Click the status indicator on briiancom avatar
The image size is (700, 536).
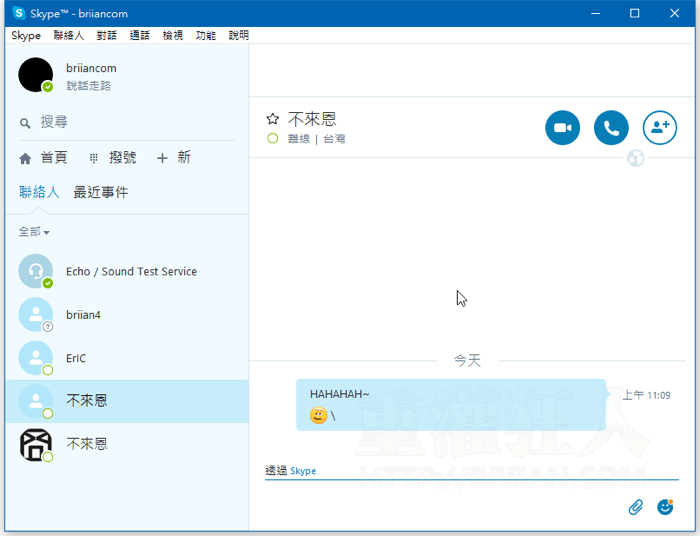pyautogui.click(x=47, y=87)
